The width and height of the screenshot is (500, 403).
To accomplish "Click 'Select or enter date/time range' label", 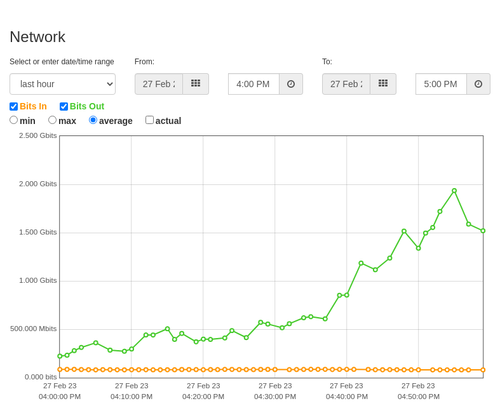I will coord(62,62).
